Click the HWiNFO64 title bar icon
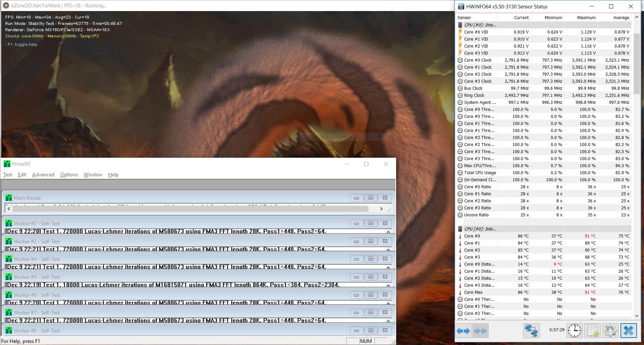 [461, 6]
